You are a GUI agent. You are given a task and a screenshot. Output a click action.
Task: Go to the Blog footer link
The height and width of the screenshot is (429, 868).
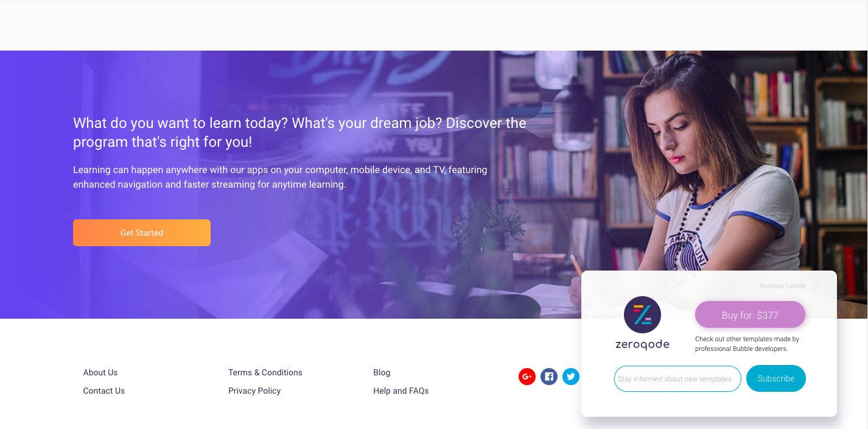click(382, 372)
